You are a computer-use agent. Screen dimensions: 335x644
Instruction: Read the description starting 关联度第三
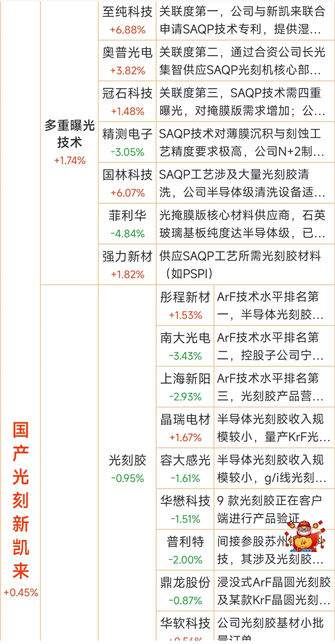pyautogui.click(x=245, y=101)
